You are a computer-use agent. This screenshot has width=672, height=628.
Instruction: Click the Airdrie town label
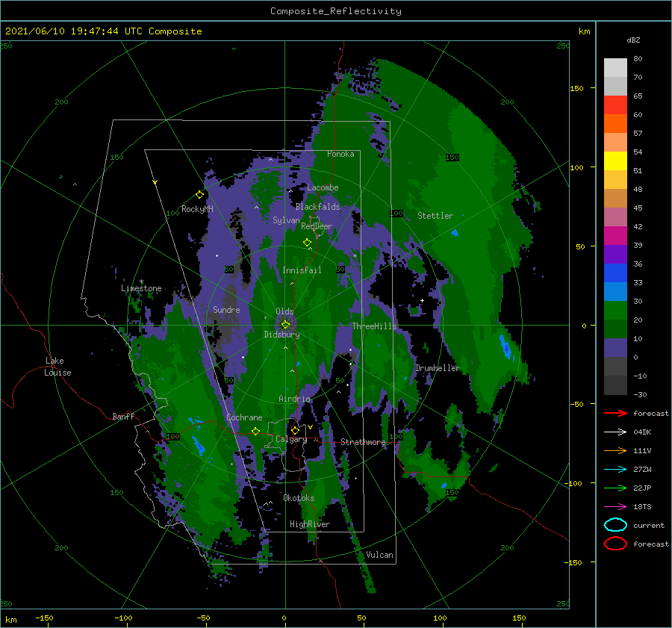294,399
